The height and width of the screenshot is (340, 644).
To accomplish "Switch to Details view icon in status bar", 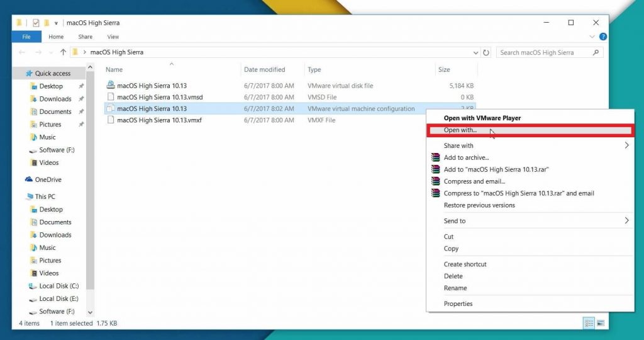I will pos(589,323).
